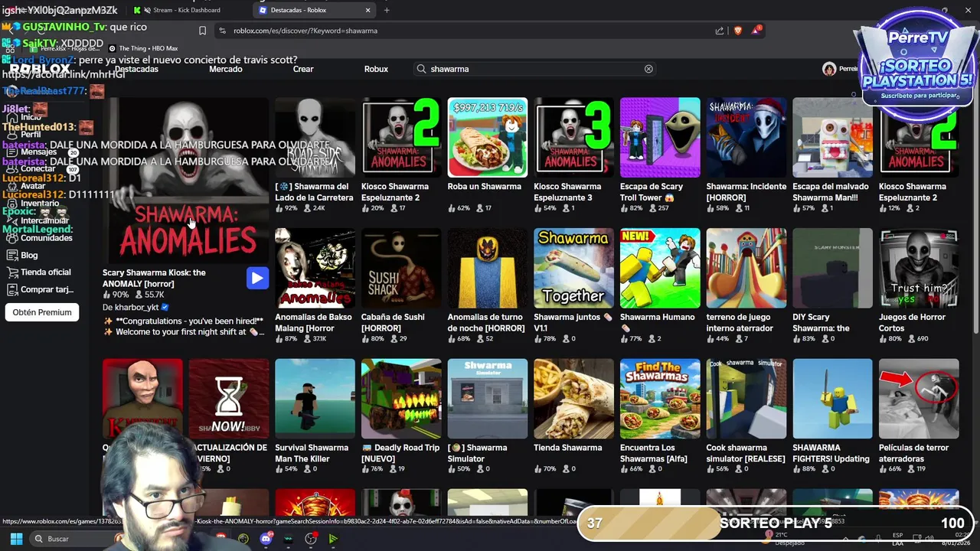980x551 pixels.
Task: Open terreno de juego interno aterrador thumbnail
Action: coord(746,268)
